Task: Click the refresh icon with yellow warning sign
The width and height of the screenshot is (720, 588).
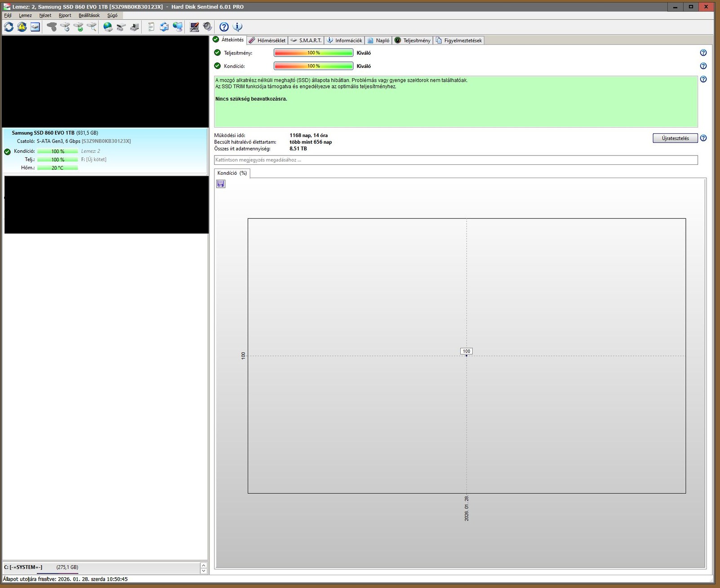Action: [22, 27]
